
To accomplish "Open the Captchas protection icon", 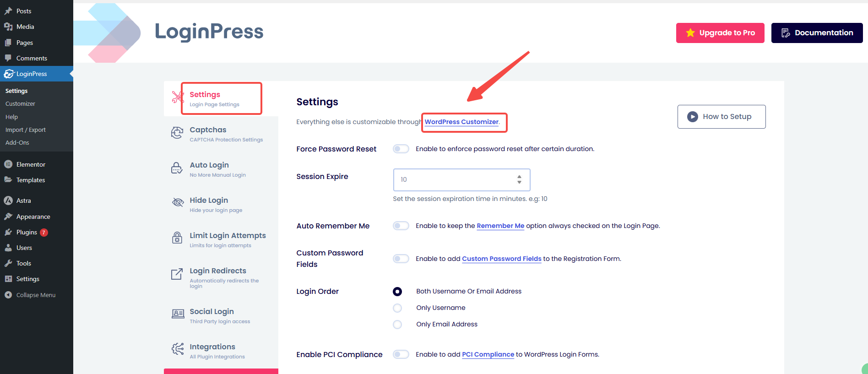I will click(x=177, y=133).
